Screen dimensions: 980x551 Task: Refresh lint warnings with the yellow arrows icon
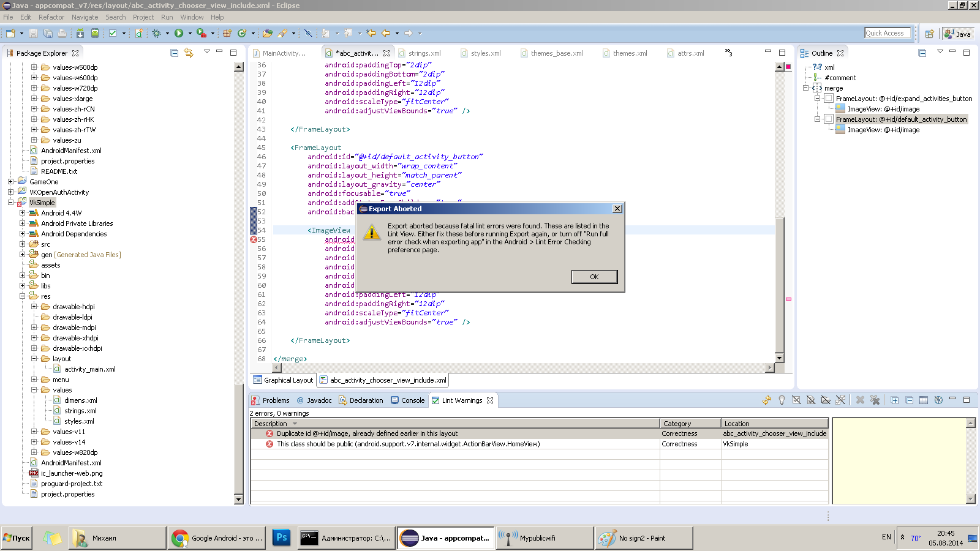point(767,400)
